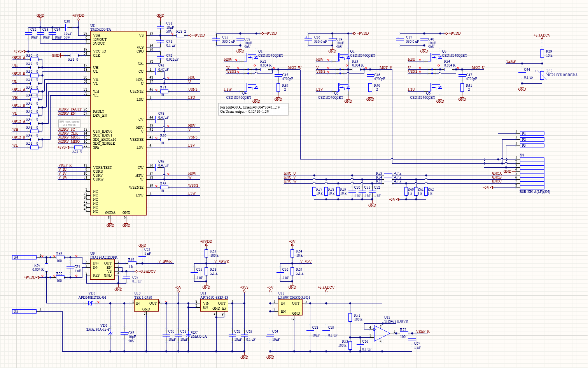This screenshot has height=368, width=588.
Task: Select the U9 designator label
Action: pos(93,254)
